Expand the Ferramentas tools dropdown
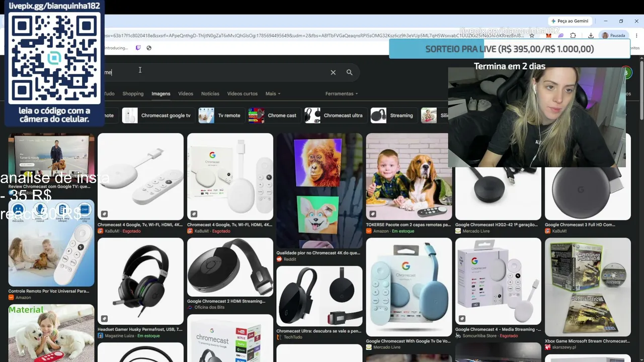Image resolution: width=644 pixels, height=362 pixels. pos(342,94)
